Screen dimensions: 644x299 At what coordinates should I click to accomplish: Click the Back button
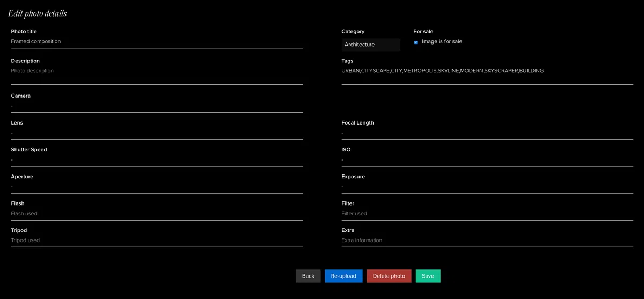308,276
